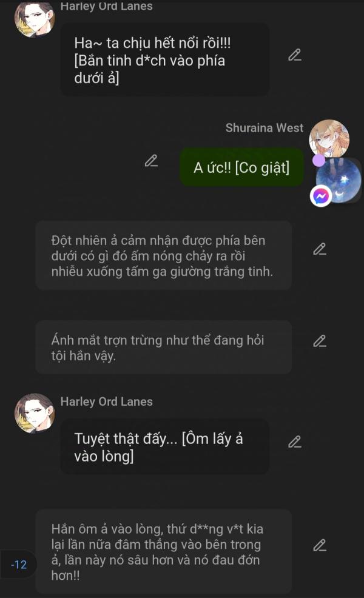The image size is (364, 598).
Task: Click the edit pencil for "Ánh mắt trợn trừng"
Action: click(x=319, y=341)
